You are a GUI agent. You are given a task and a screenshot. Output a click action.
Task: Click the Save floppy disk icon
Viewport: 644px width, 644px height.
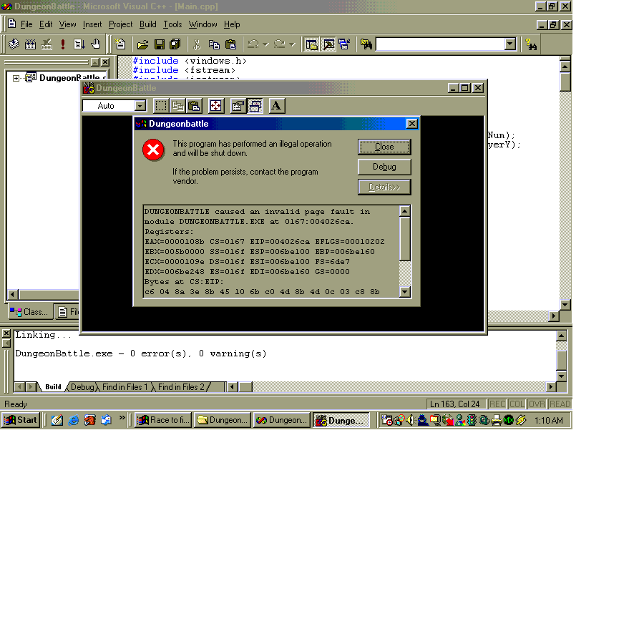(x=160, y=44)
